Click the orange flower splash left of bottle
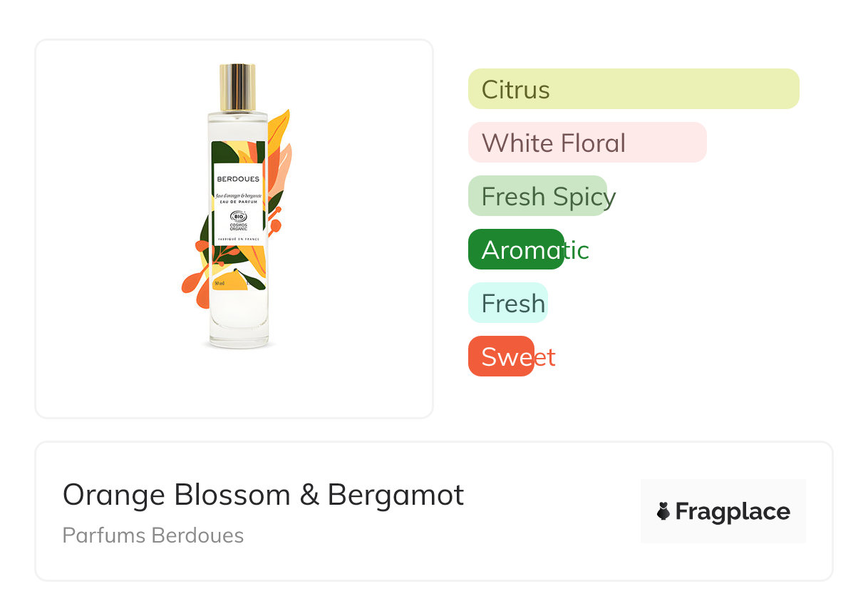 191,280
